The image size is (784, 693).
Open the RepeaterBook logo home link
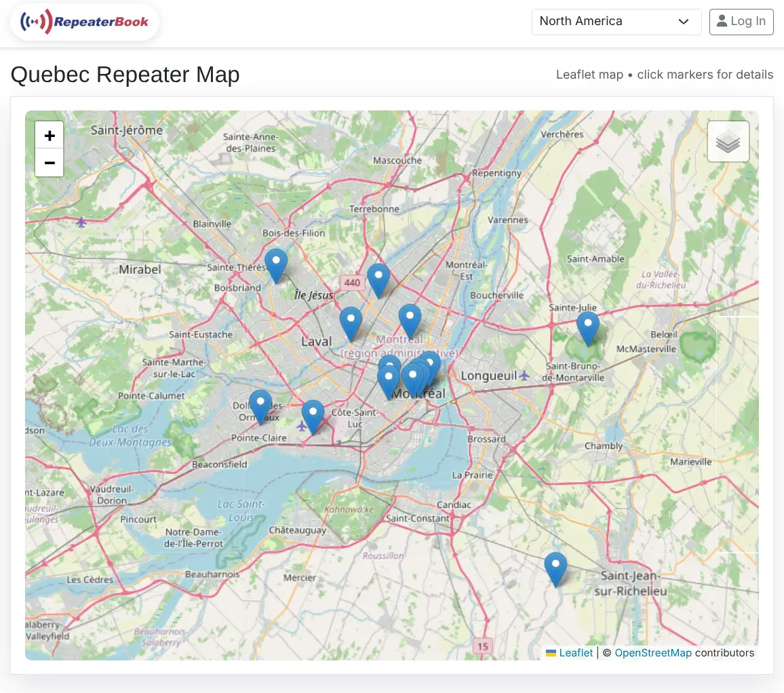[85, 22]
